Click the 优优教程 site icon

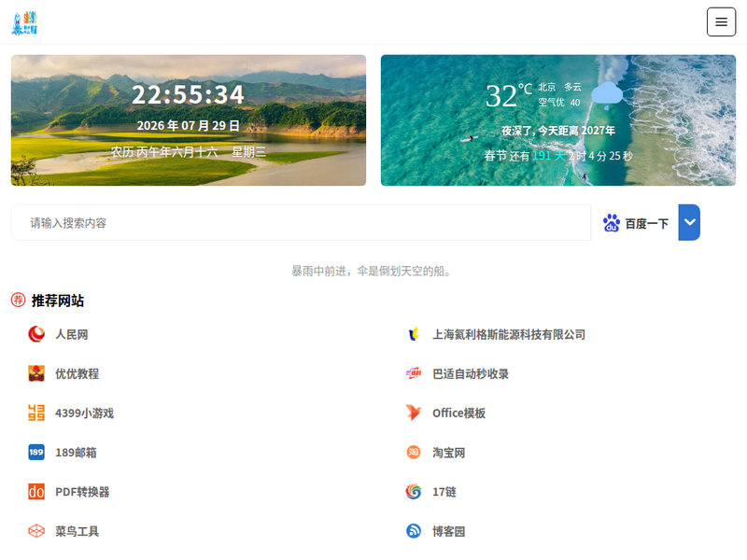(36, 374)
